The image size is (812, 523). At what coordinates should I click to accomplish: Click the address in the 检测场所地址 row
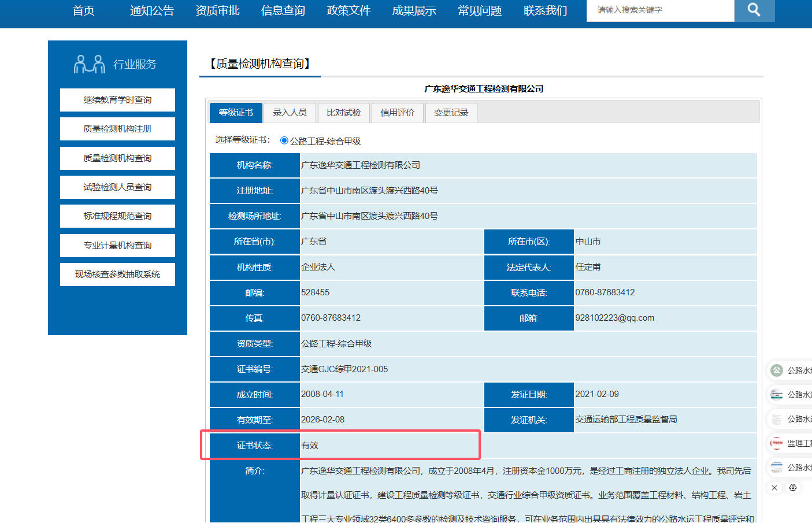point(369,216)
